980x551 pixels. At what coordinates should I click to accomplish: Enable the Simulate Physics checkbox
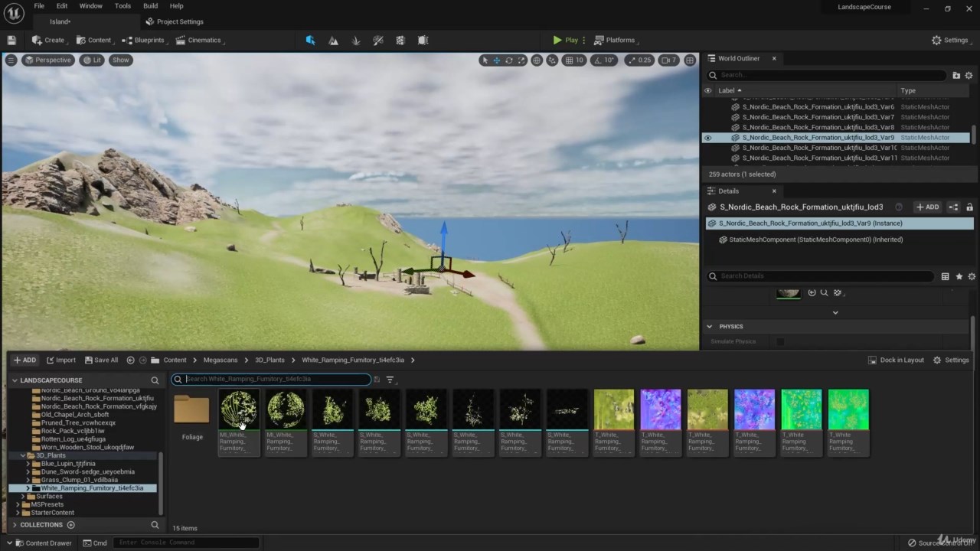(780, 341)
